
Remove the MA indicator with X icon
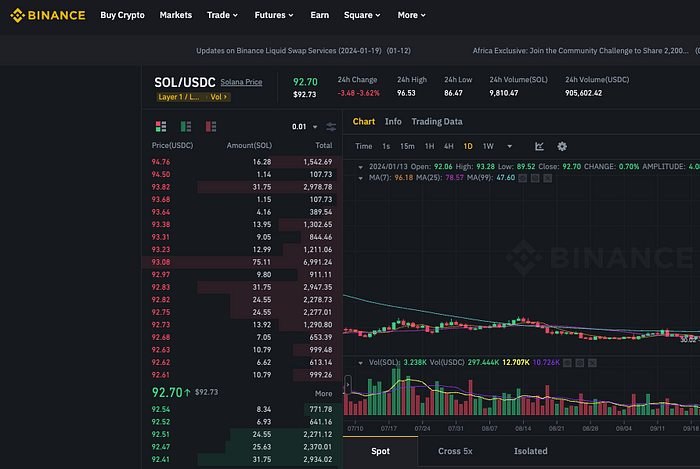(548, 178)
